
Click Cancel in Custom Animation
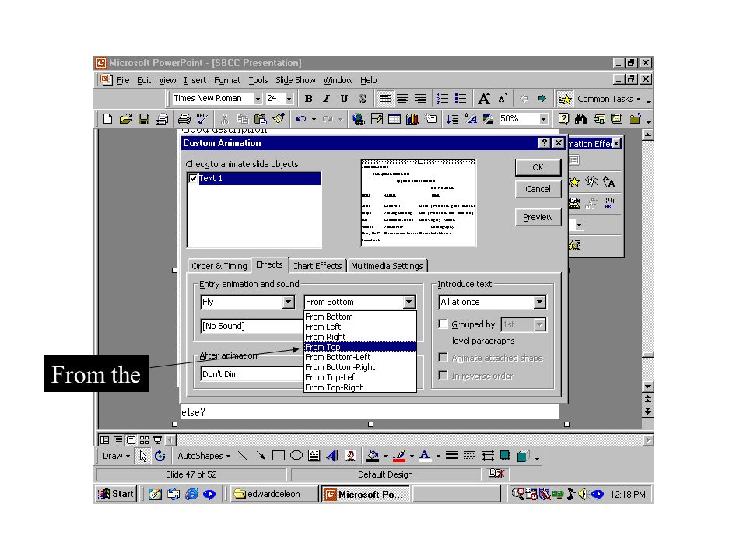click(x=538, y=189)
